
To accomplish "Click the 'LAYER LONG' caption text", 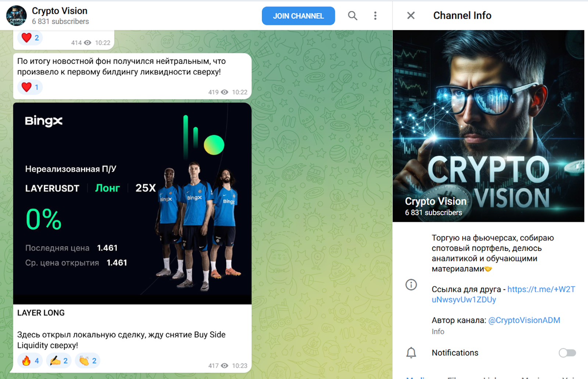I will click(x=41, y=313).
